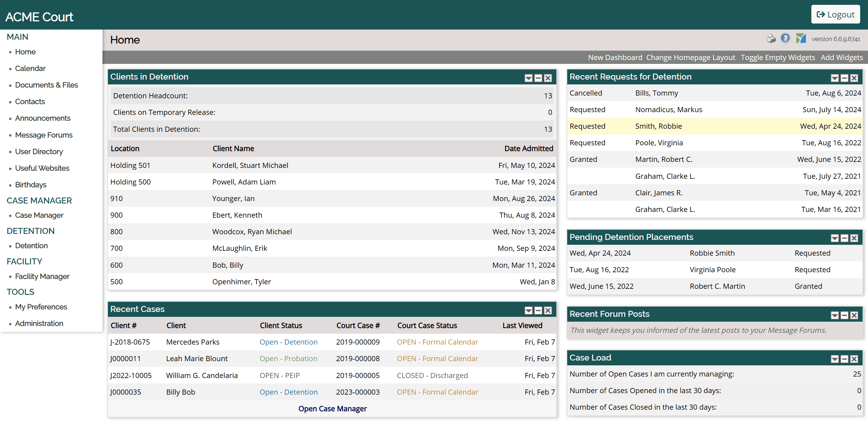
Task: Open Calendar in the sidebar menu
Action: tap(30, 68)
